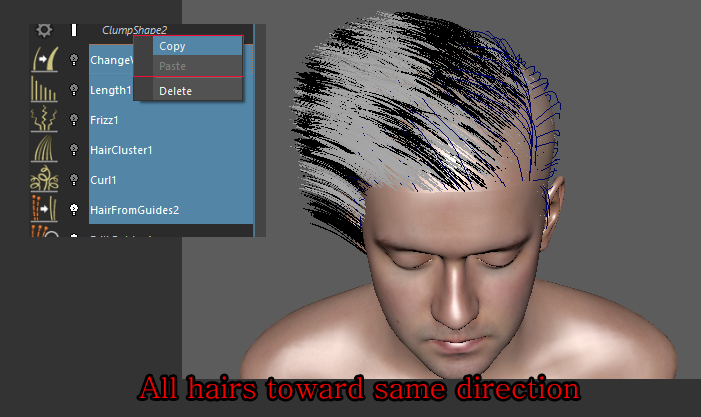
Task: Click the ClumpShape2 gear icon
Action: [44, 30]
